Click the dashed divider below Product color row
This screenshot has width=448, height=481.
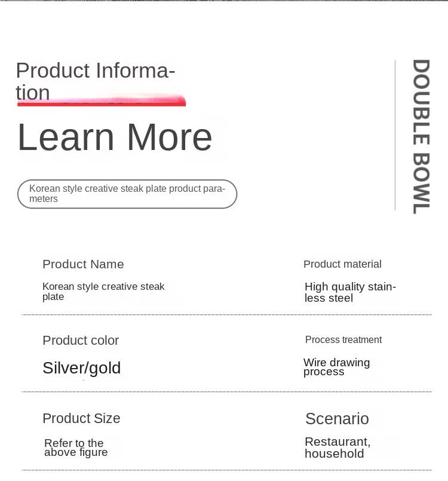click(226, 392)
